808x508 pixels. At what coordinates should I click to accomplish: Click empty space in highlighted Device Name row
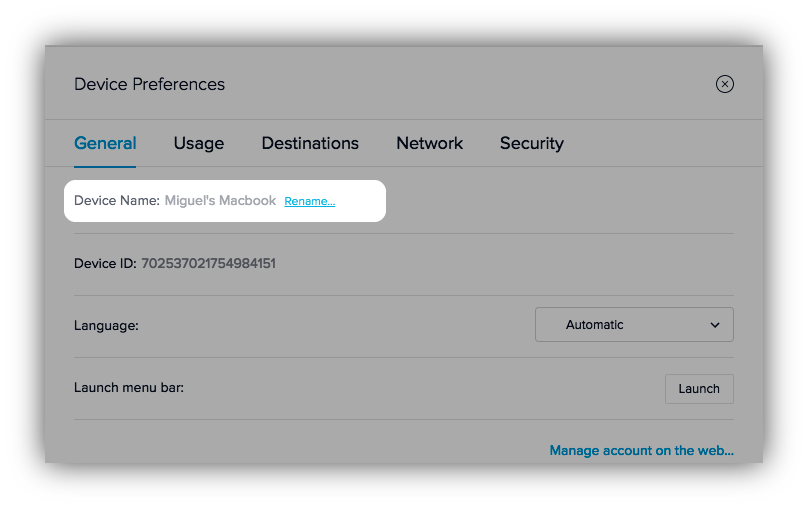pyautogui.click(x=360, y=201)
